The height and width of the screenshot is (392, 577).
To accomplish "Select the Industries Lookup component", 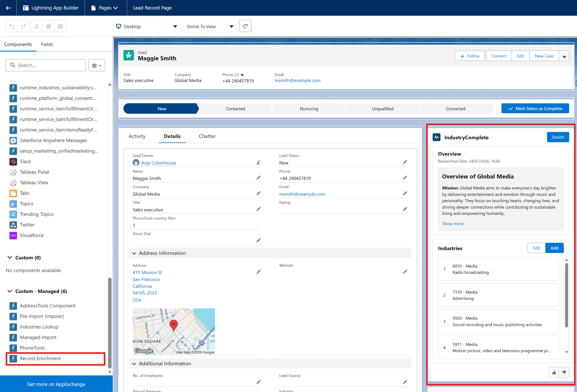I will [x=34, y=327].
